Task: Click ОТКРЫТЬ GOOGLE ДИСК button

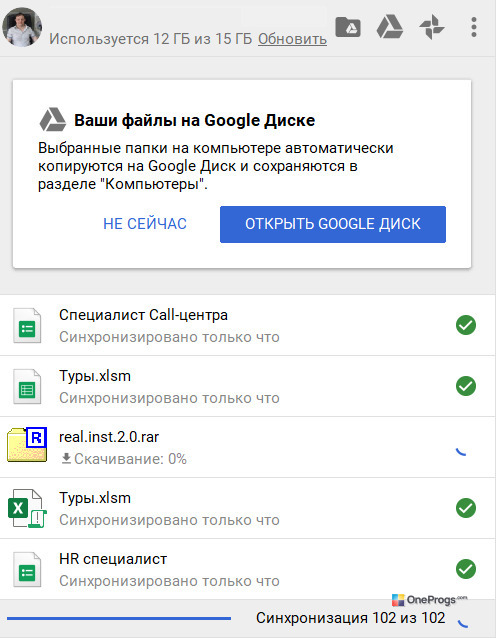Action: point(333,224)
